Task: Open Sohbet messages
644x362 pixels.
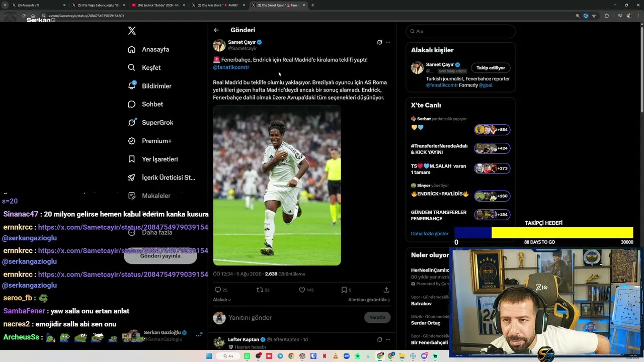Action: [x=145, y=104]
